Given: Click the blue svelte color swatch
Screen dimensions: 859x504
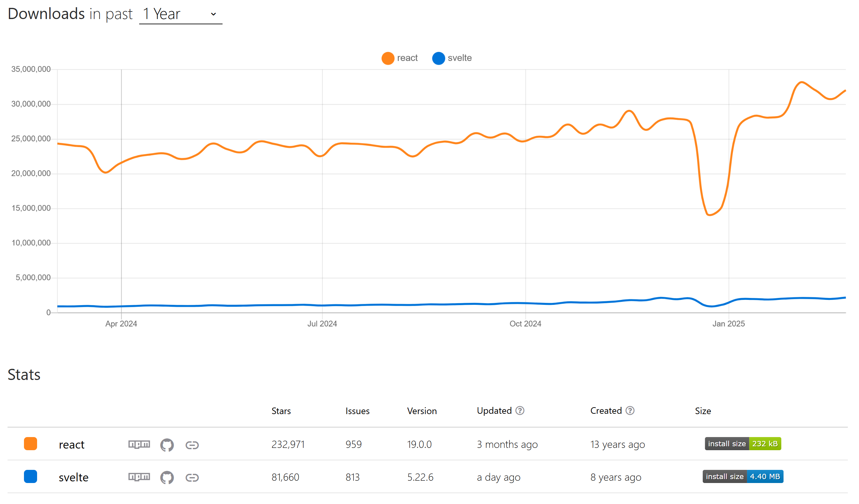Looking at the screenshot, I should tap(31, 477).
